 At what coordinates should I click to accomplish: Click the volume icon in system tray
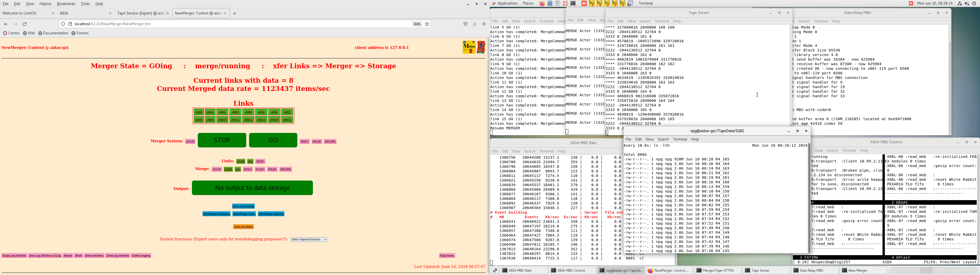point(967,3)
